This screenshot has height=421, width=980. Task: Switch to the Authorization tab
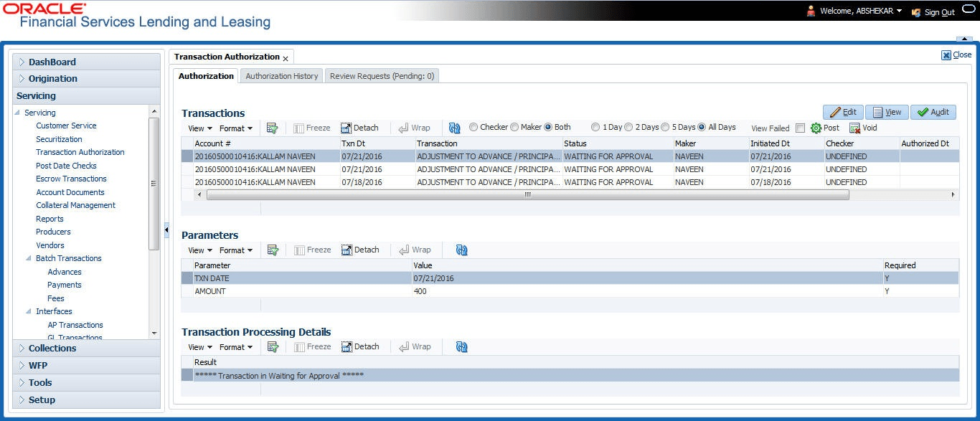206,76
